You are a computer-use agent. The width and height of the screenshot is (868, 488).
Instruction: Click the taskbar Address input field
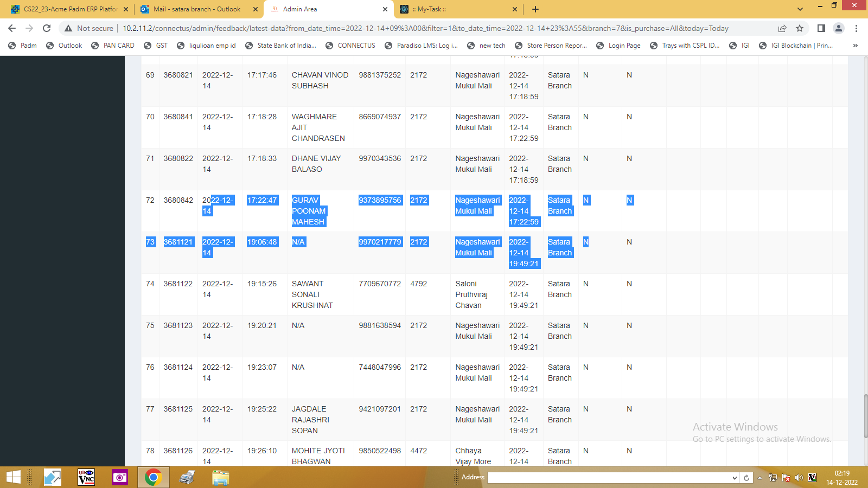pos(609,478)
